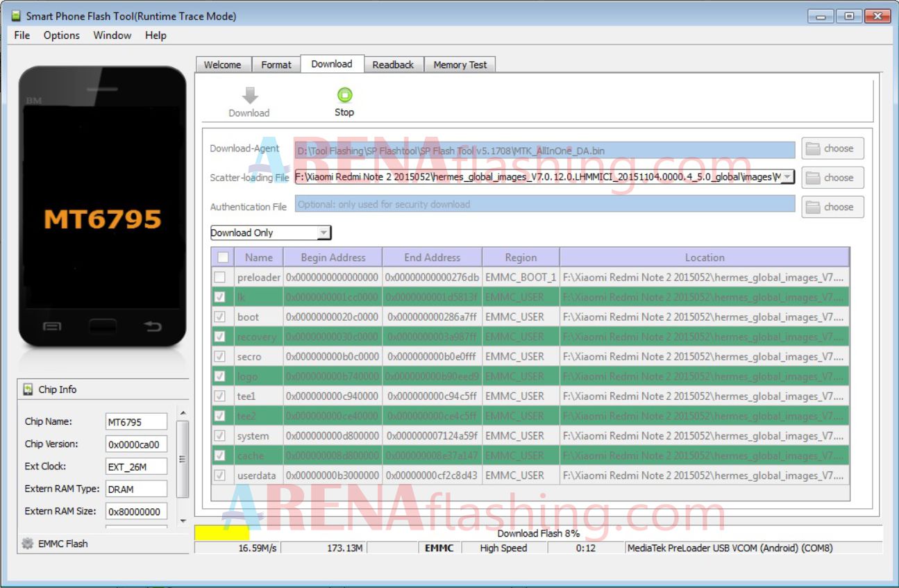Image resolution: width=899 pixels, height=588 pixels.
Task: Click the Download-Agent path field
Action: 545,150
